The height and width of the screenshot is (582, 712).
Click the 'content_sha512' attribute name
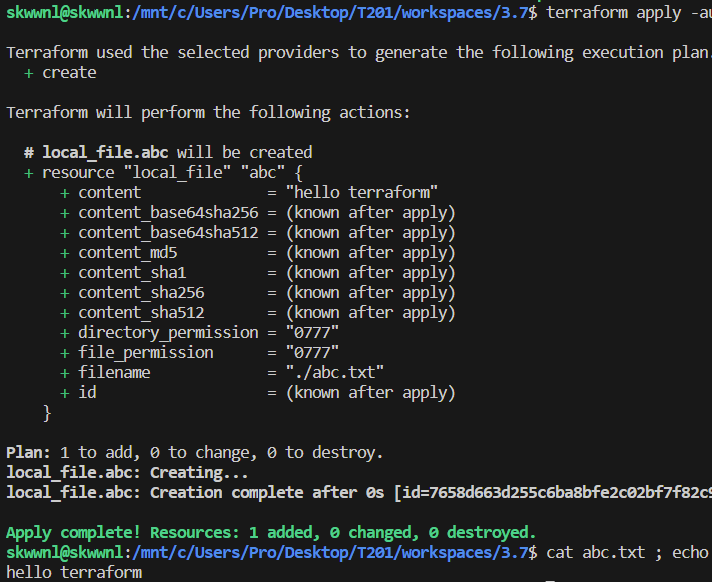click(141, 312)
